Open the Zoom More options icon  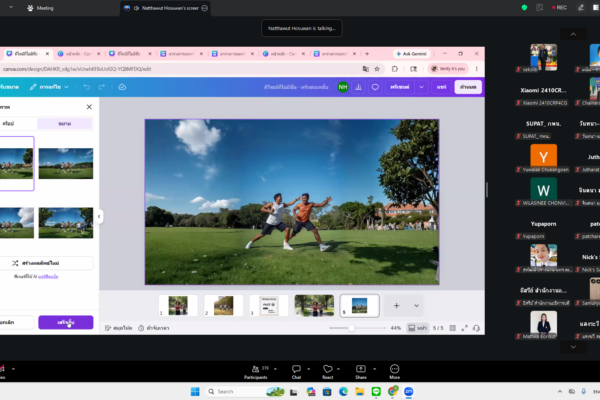click(395, 372)
